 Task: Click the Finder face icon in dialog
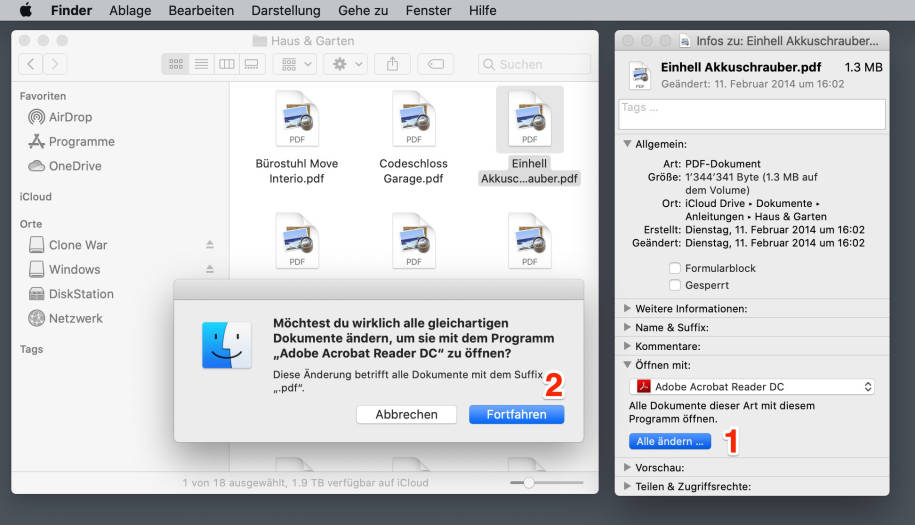click(226, 345)
